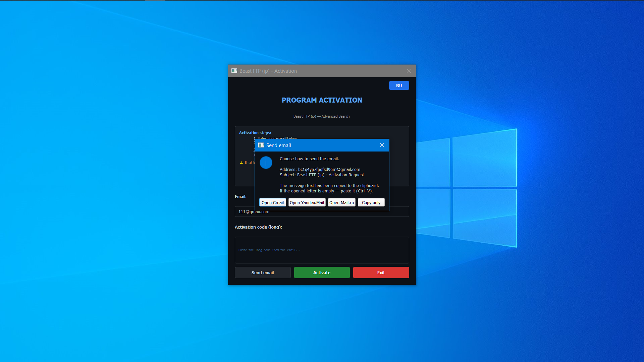644x362 pixels.
Task: Close the Beast FTP Activation window
Action: click(409, 71)
